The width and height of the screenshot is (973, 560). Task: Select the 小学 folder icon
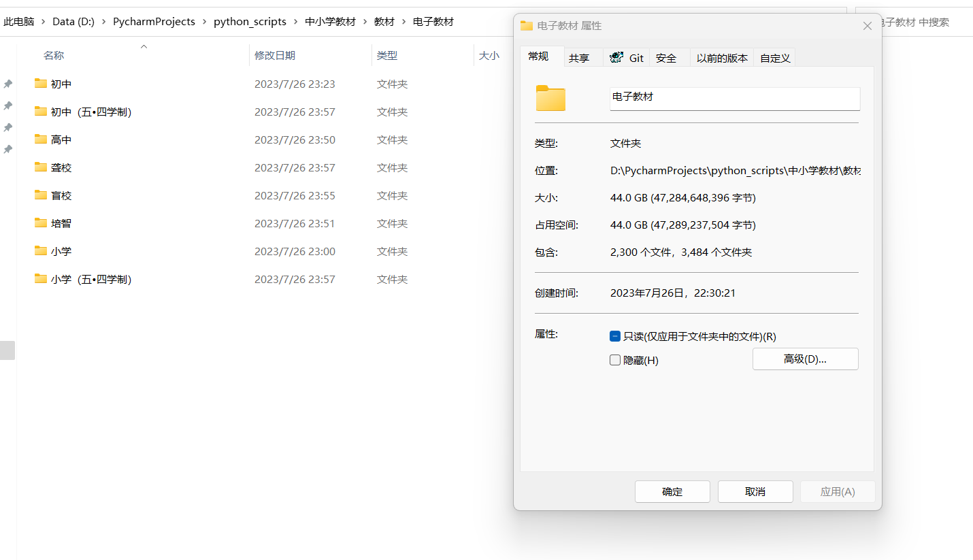click(41, 251)
